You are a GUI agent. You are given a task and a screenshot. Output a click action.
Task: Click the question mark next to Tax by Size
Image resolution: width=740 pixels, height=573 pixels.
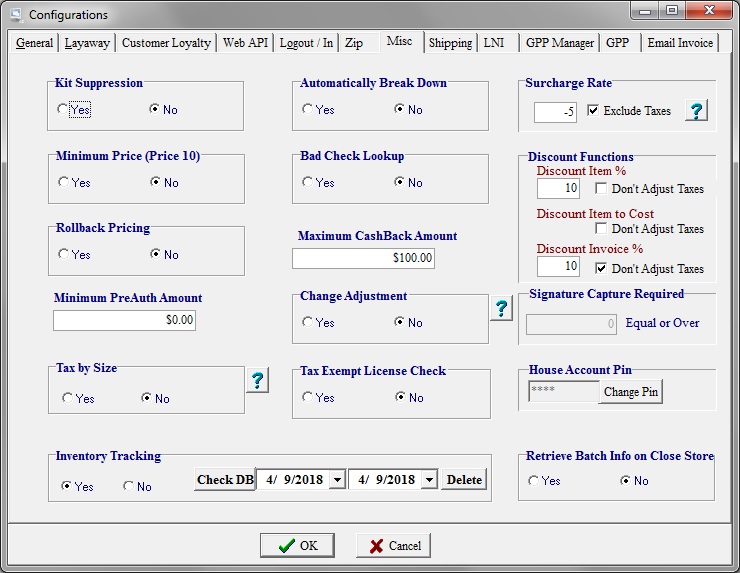[x=257, y=380]
